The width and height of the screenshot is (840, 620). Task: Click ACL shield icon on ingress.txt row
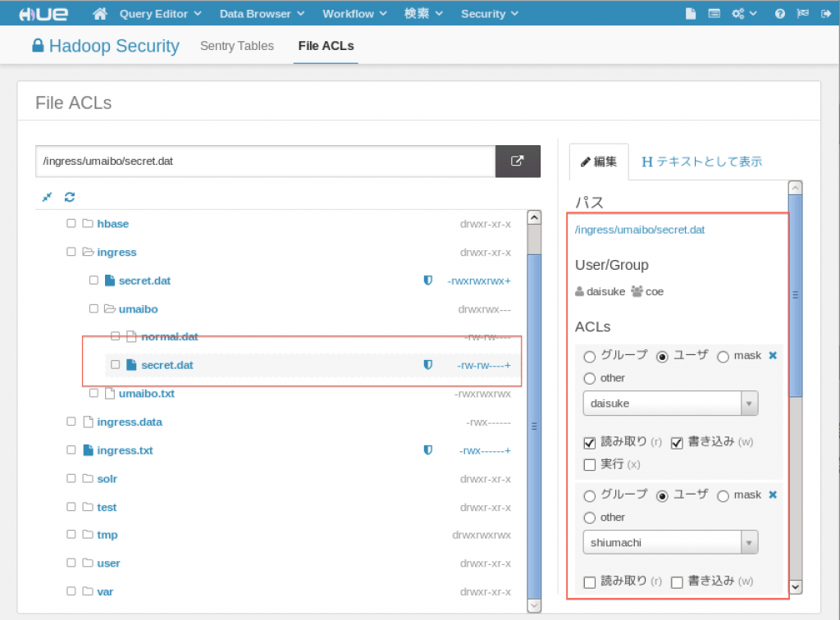(428, 450)
